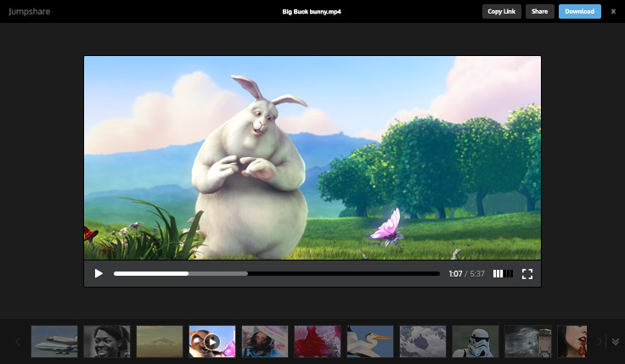
Task: Open the stormtrooper thumbnail
Action: (x=476, y=341)
